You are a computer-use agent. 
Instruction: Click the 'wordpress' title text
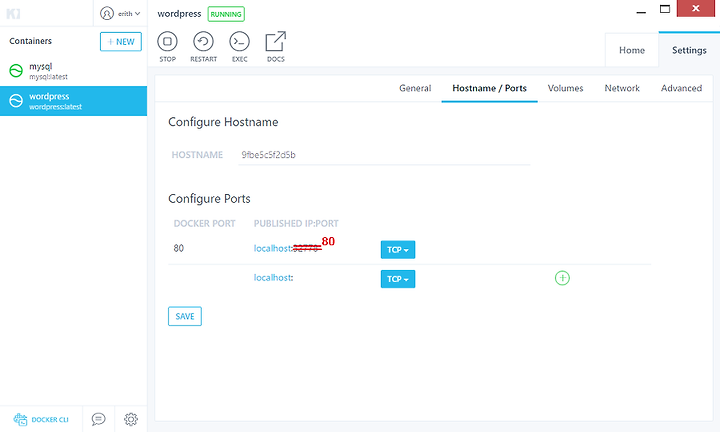[179, 14]
